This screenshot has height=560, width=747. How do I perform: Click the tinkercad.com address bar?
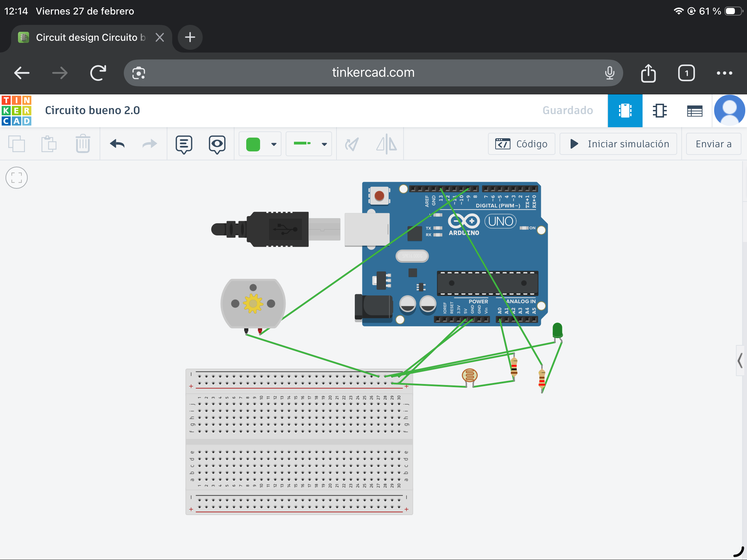coord(373,73)
